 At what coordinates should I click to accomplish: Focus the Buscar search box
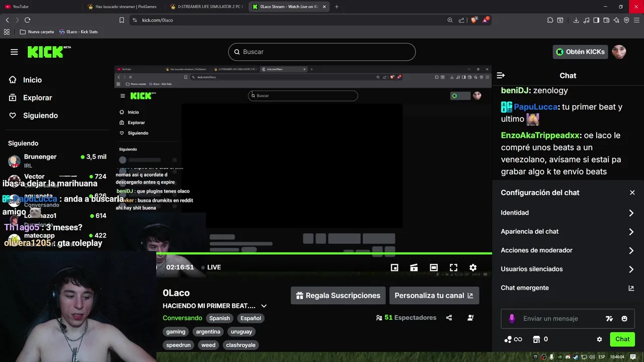click(x=322, y=52)
